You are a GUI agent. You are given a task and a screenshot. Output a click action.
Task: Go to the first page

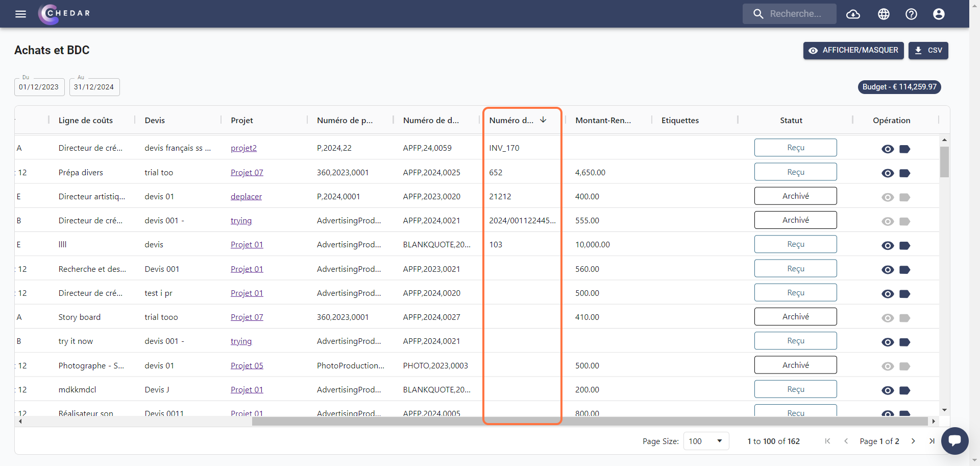[x=827, y=441]
